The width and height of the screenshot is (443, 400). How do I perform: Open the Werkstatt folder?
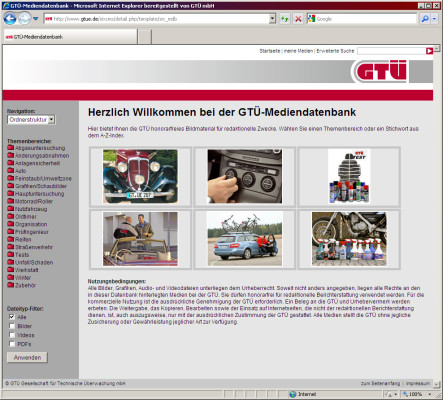23,270
